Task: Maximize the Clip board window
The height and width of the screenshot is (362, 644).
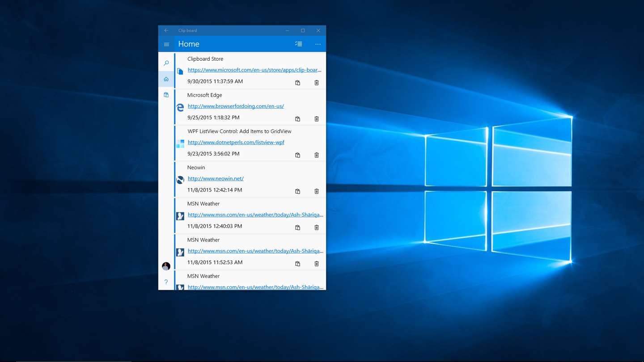Action: tap(303, 30)
